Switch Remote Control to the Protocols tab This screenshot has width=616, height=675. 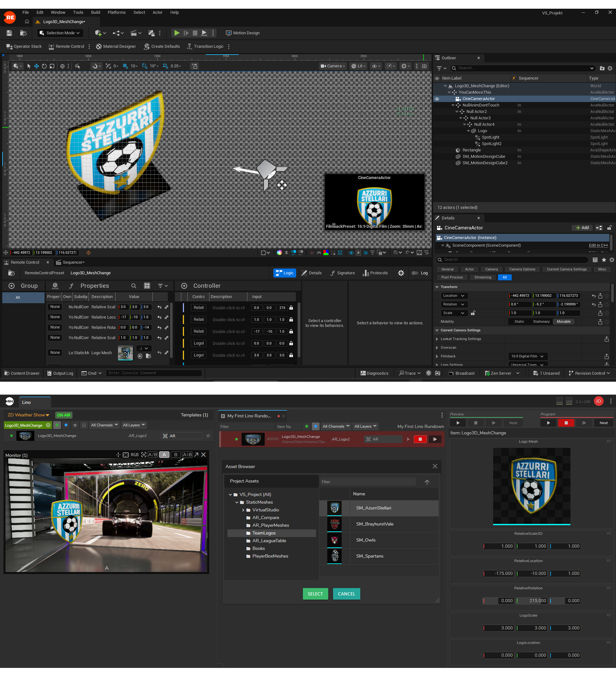pyautogui.click(x=375, y=273)
